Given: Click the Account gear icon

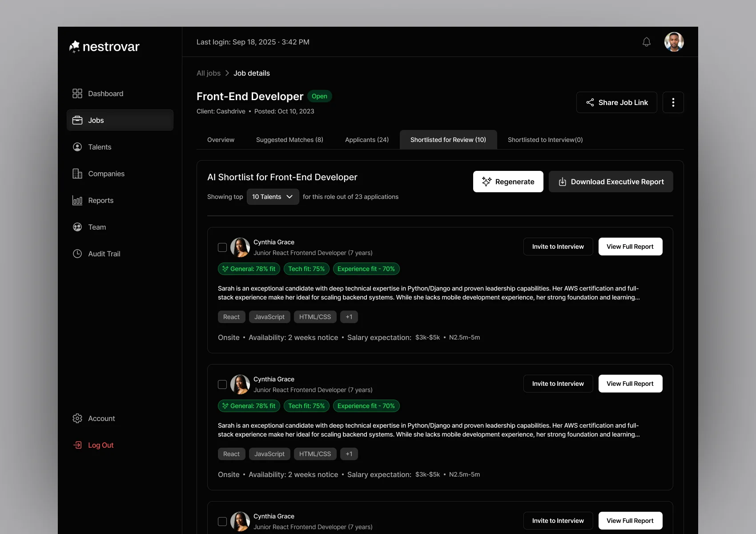Looking at the screenshot, I should pyautogui.click(x=77, y=418).
